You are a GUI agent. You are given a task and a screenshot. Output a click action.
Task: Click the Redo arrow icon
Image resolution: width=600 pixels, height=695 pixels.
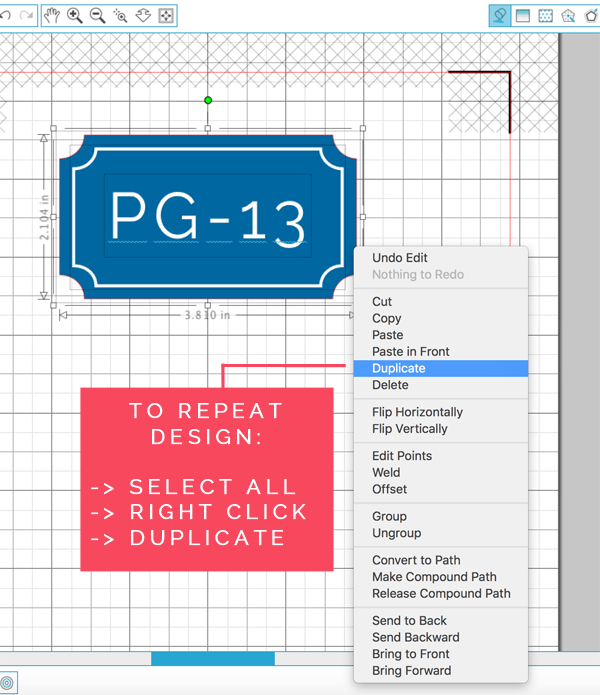pyautogui.click(x=26, y=16)
